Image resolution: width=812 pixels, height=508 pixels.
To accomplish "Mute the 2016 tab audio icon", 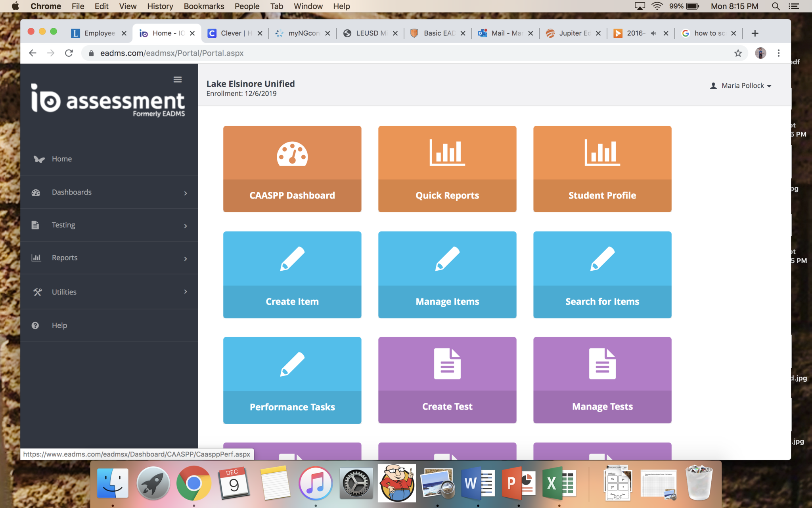I will tap(653, 33).
